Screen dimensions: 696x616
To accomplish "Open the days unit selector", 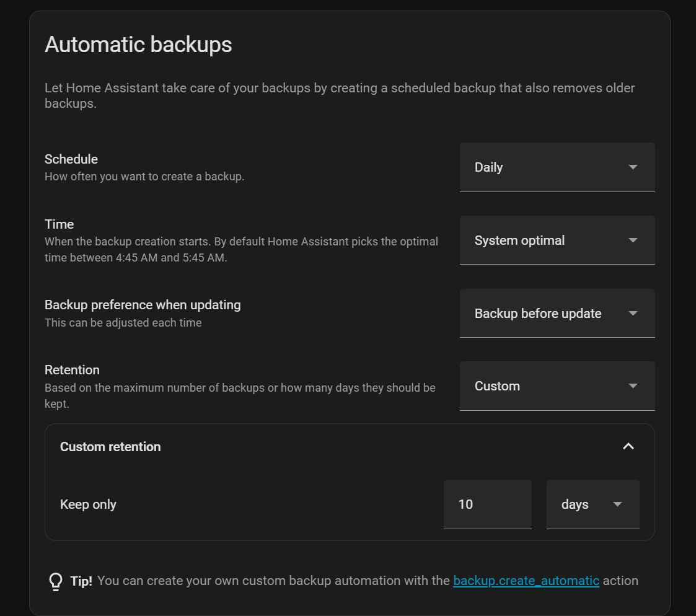I will (583, 504).
